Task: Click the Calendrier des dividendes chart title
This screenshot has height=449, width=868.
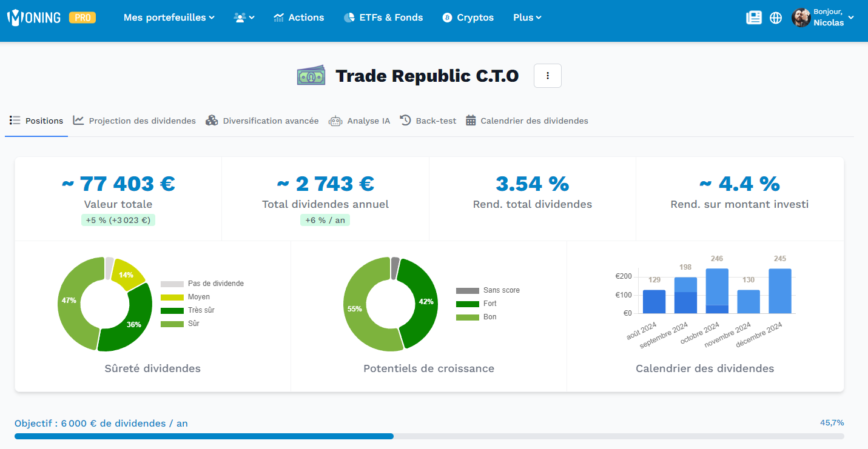Action: [x=705, y=368]
